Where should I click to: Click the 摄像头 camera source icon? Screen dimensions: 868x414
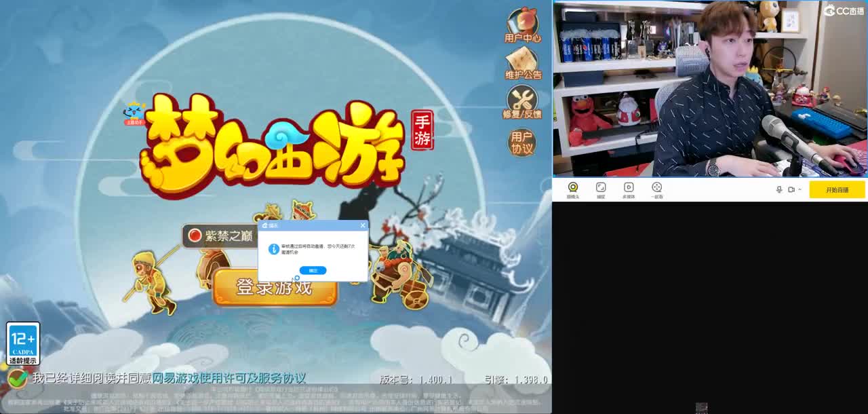(x=573, y=190)
